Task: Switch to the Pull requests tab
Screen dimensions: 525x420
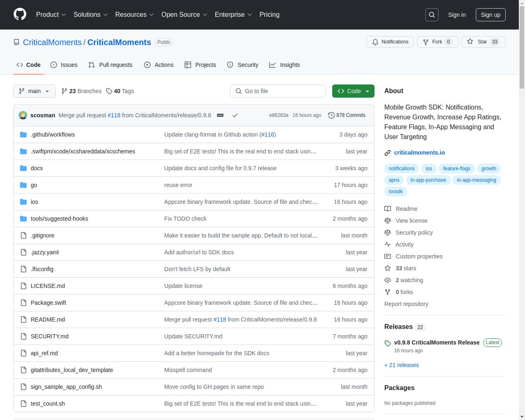Action: click(110, 65)
